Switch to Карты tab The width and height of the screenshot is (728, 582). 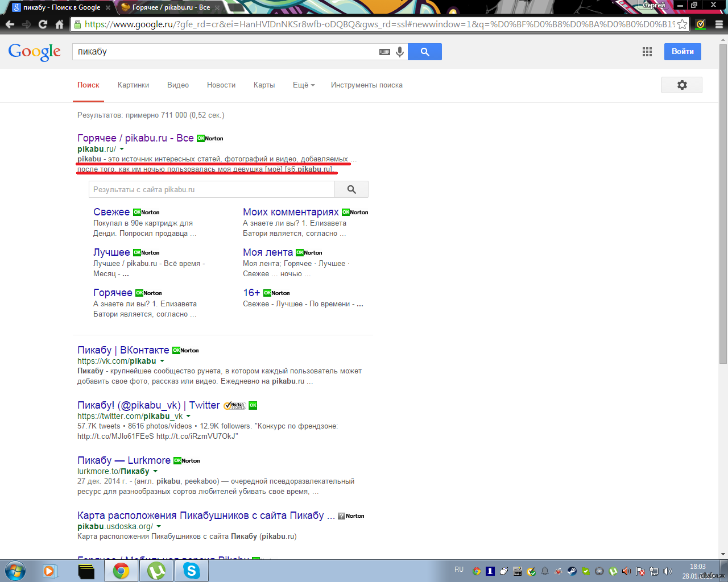click(264, 85)
